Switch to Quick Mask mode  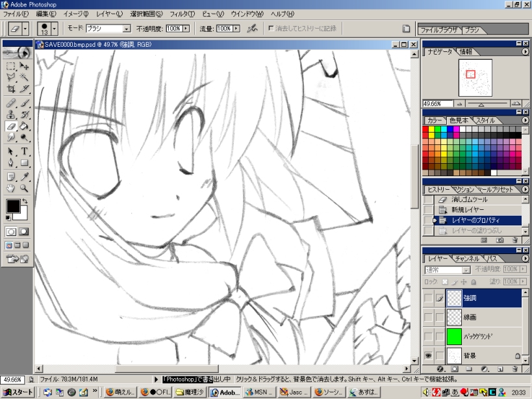click(x=23, y=232)
